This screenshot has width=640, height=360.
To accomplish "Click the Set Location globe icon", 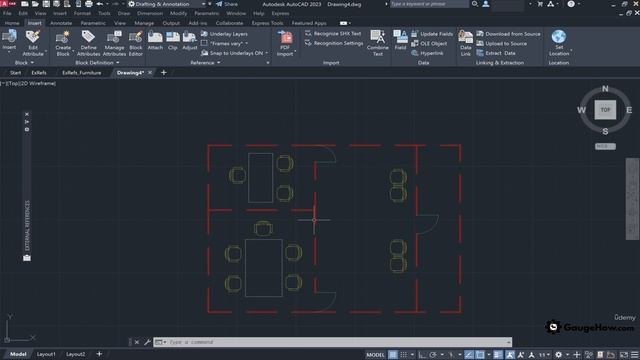I will coord(558,37).
